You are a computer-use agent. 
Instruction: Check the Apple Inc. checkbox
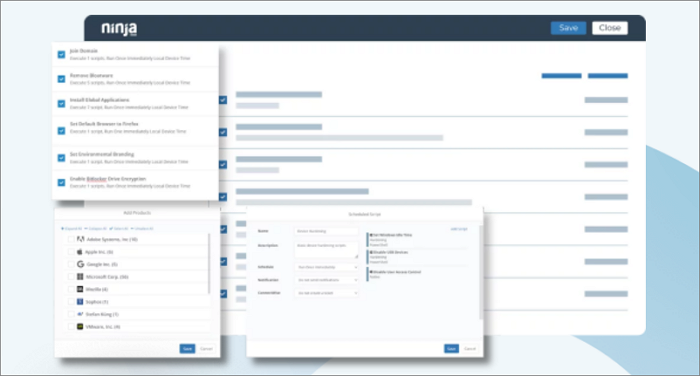point(71,252)
